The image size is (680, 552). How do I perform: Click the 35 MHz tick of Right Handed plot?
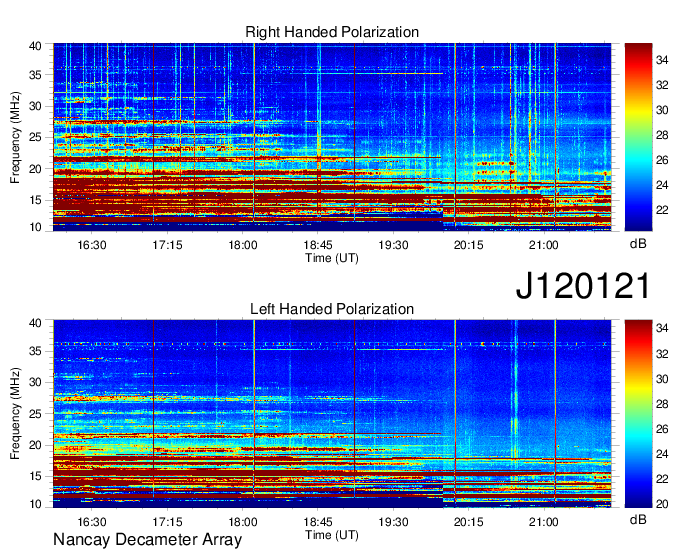tap(35, 75)
